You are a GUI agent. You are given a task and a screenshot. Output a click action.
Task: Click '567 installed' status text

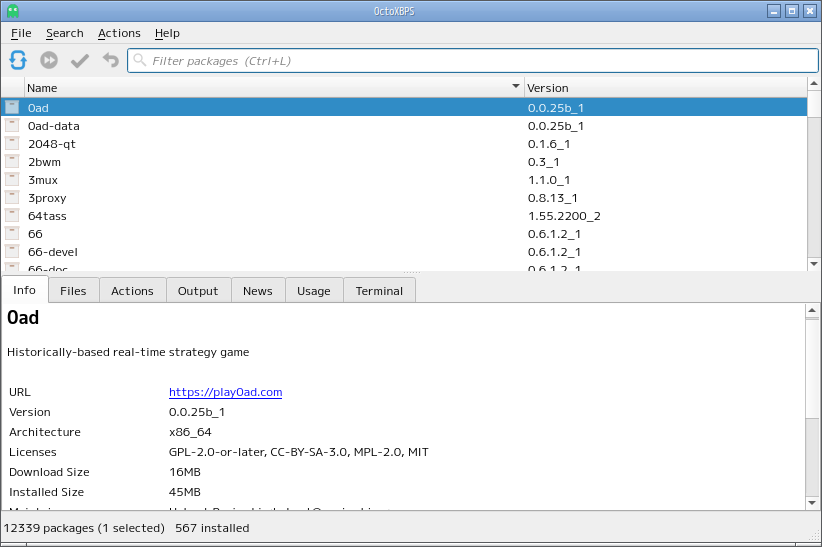pyautogui.click(x=212, y=528)
